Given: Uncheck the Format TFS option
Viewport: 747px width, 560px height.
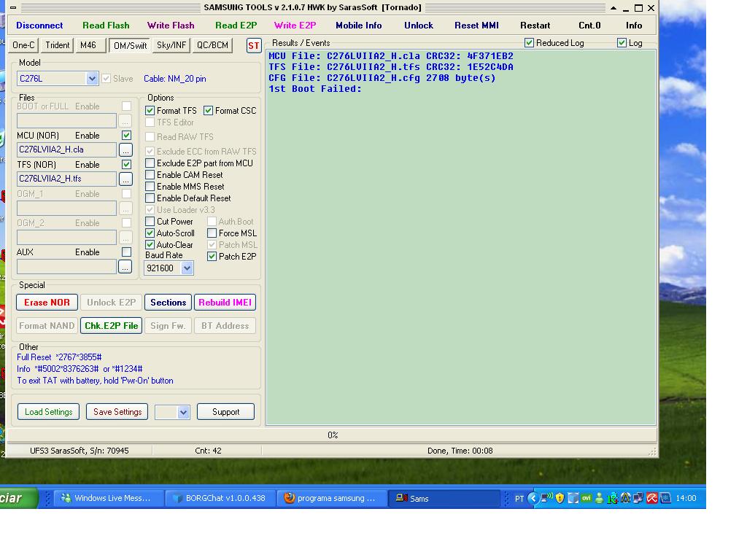Looking at the screenshot, I should coord(150,111).
